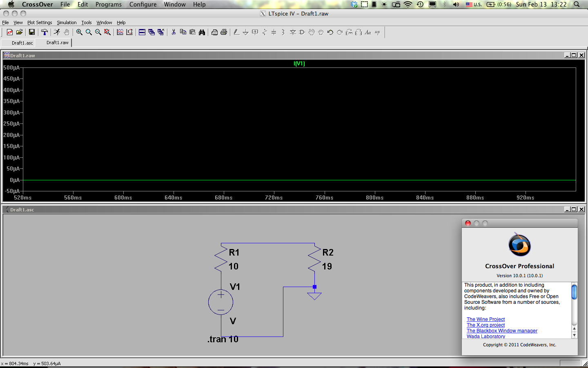
Task: Maximize the Draft1.raw plot window
Action: pyautogui.click(x=574, y=55)
